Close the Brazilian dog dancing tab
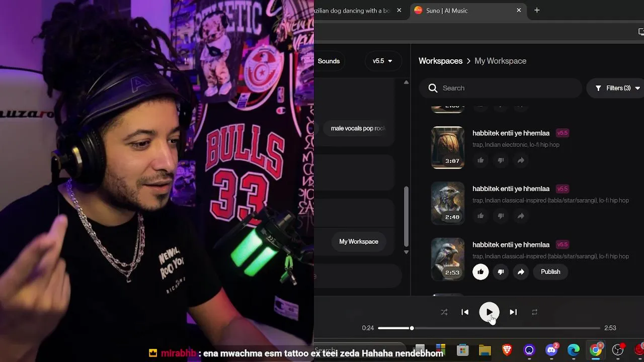 tap(399, 11)
